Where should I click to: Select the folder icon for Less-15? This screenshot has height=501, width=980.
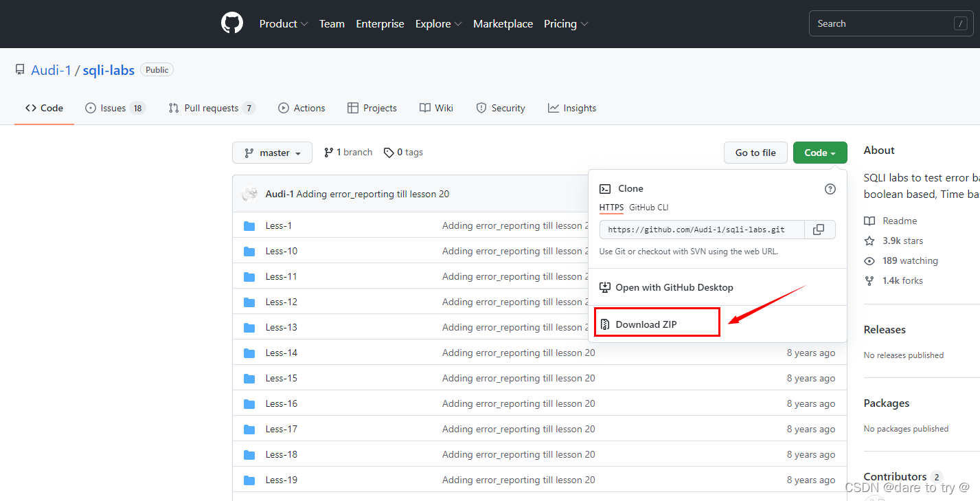(249, 379)
